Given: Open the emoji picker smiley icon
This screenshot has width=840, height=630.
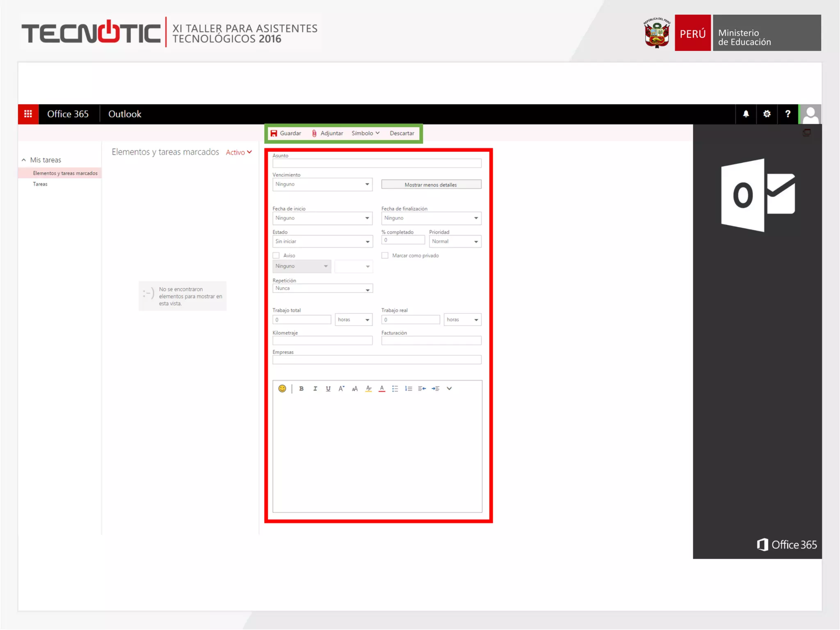Looking at the screenshot, I should tap(282, 388).
